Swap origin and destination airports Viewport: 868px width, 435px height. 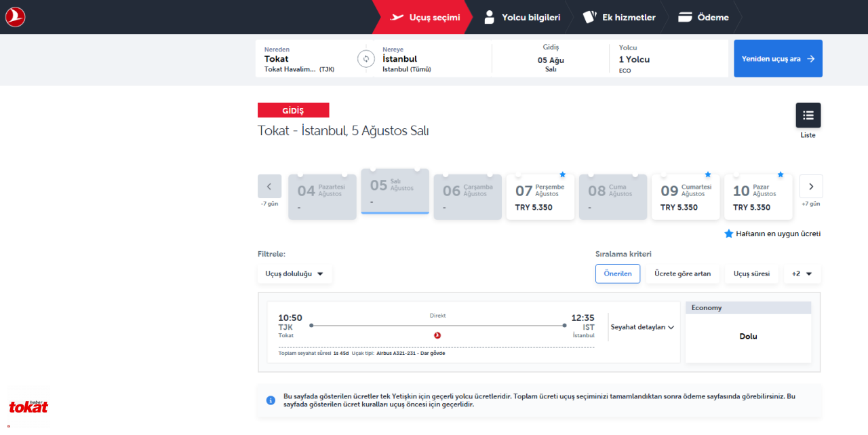(x=366, y=59)
